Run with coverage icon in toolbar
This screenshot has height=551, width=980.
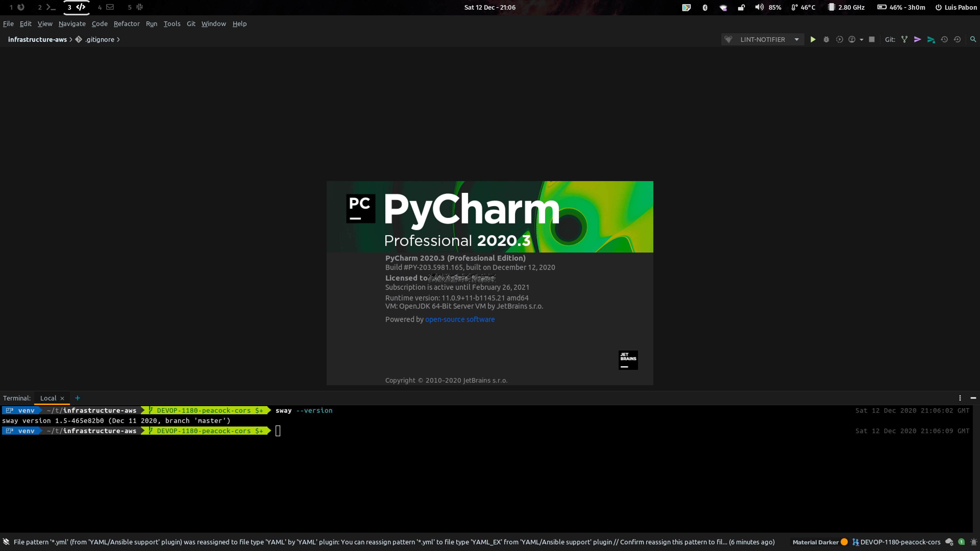click(x=839, y=40)
